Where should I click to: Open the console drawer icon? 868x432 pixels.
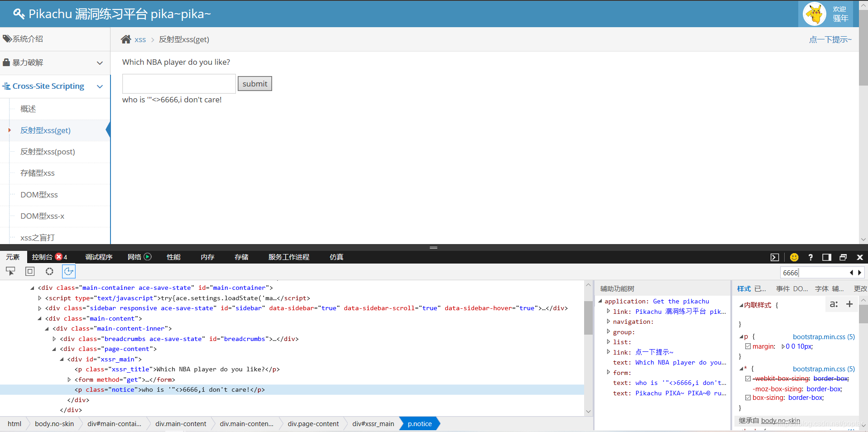tap(775, 257)
